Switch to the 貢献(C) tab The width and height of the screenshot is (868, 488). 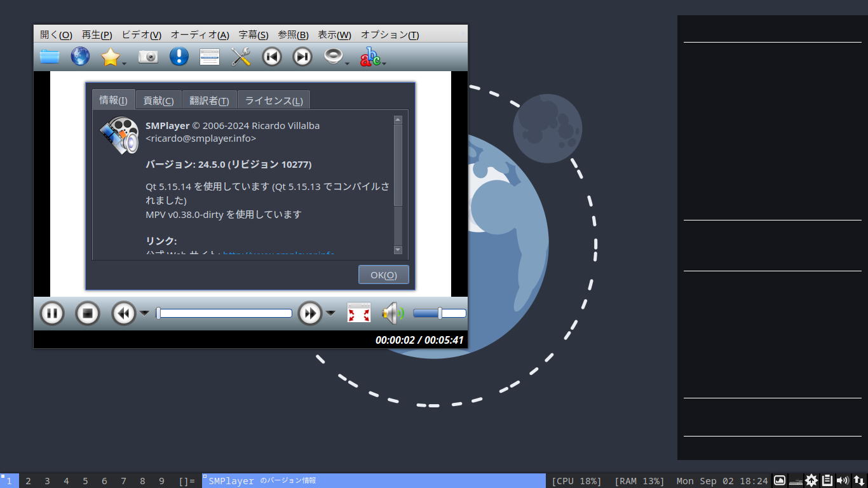pyautogui.click(x=158, y=100)
